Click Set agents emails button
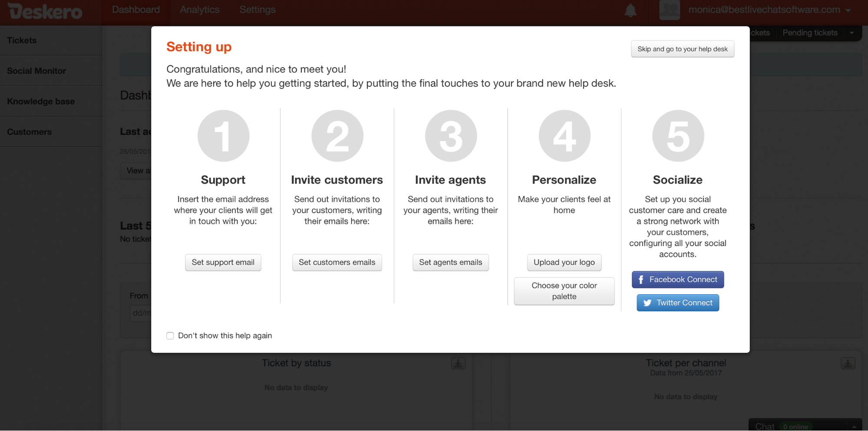 click(x=451, y=263)
